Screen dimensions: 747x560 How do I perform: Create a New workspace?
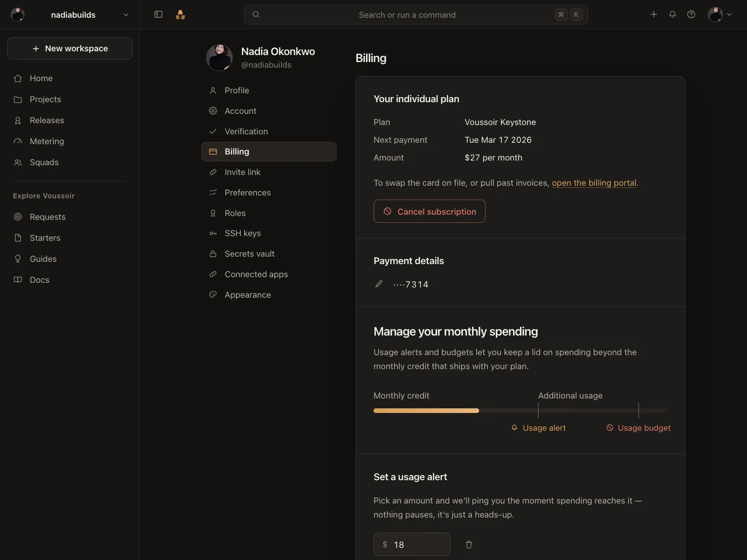coord(70,49)
